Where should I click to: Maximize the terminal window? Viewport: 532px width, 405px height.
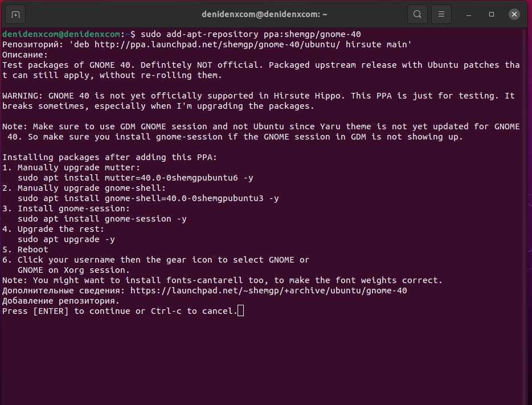[492, 14]
